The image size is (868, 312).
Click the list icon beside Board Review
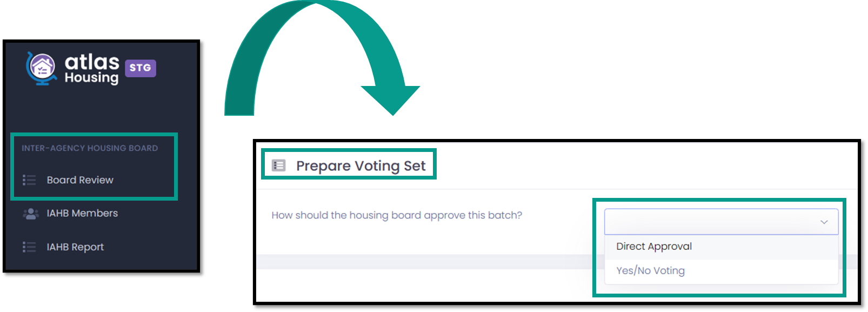[x=29, y=180]
